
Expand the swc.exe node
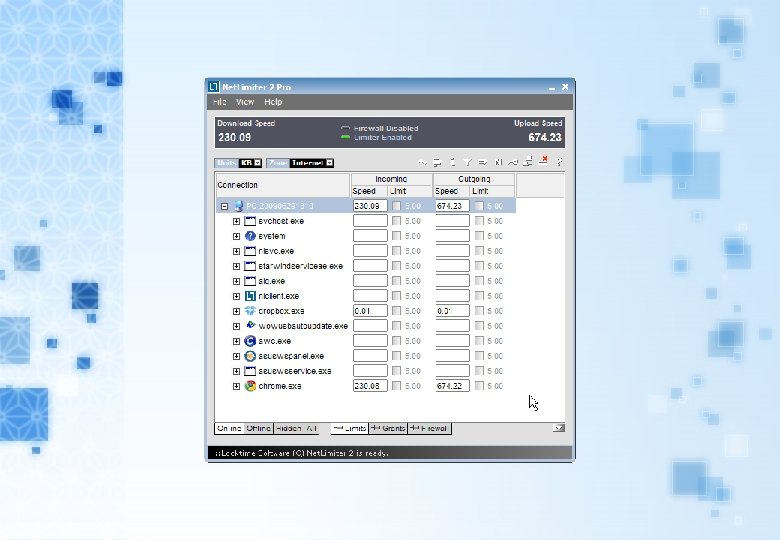[236, 341]
